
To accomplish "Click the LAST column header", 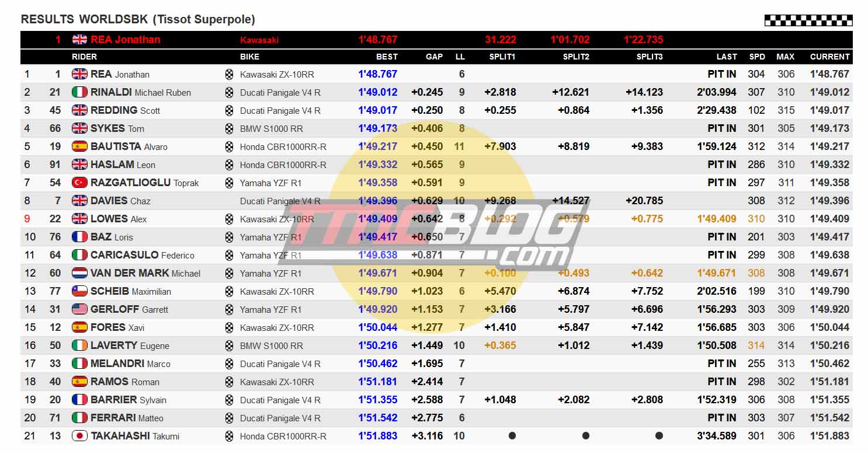I will (727, 57).
